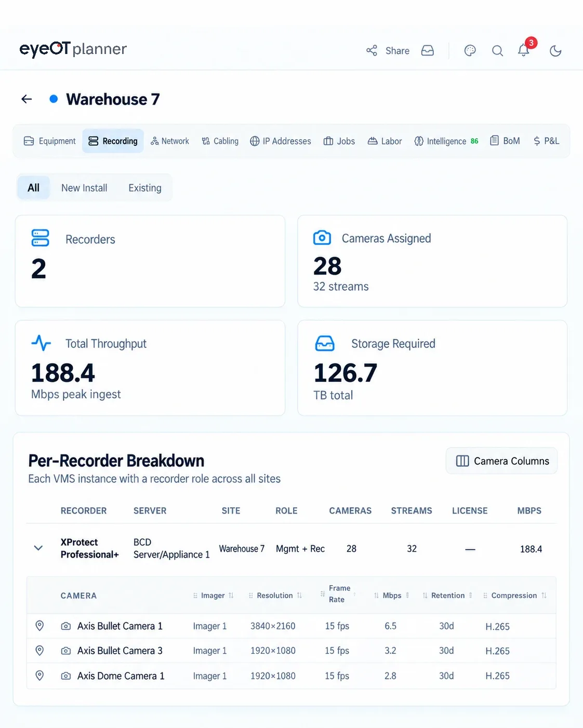
Task: Click location pin for Axis Bullet Camera 1
Action: [x=39, y=626]
